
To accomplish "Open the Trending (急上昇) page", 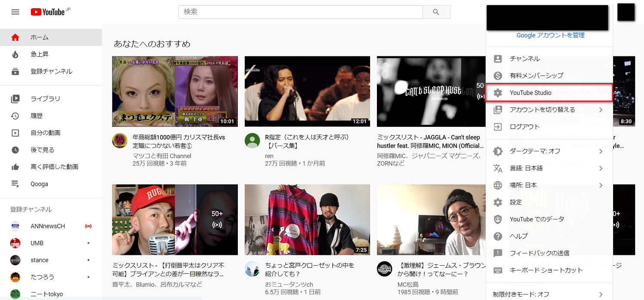I will (39, 54).
